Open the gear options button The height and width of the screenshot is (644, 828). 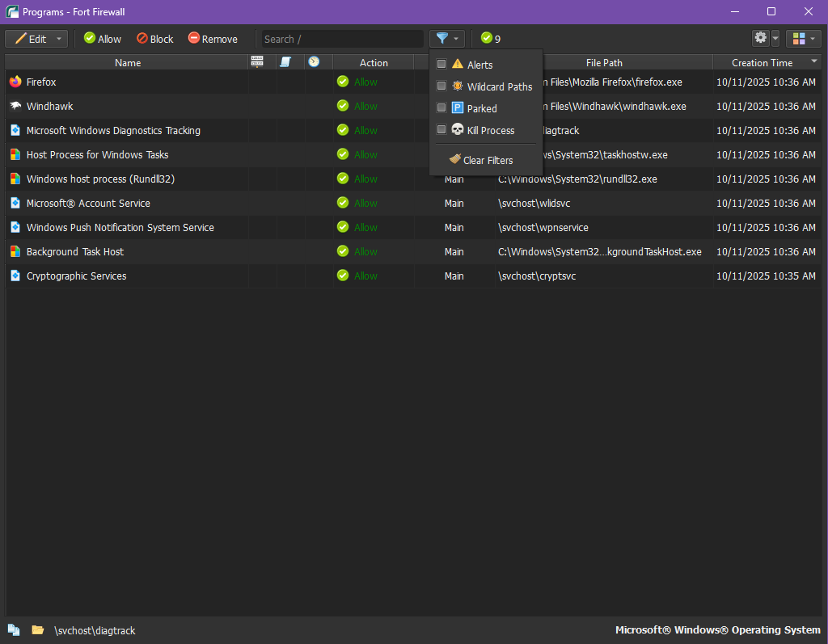[x=760, y=38]
